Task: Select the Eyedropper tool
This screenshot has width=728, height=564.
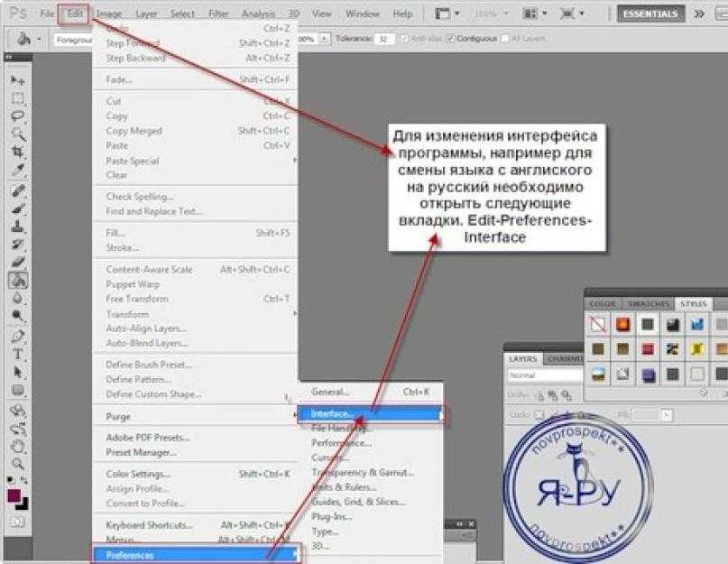Action: tap(18, 170)
